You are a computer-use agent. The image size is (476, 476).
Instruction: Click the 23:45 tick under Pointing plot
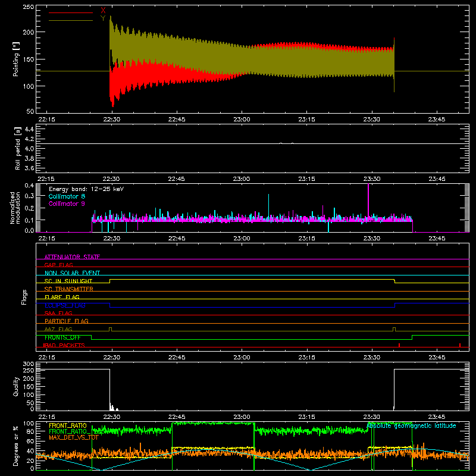pos(437,120)
